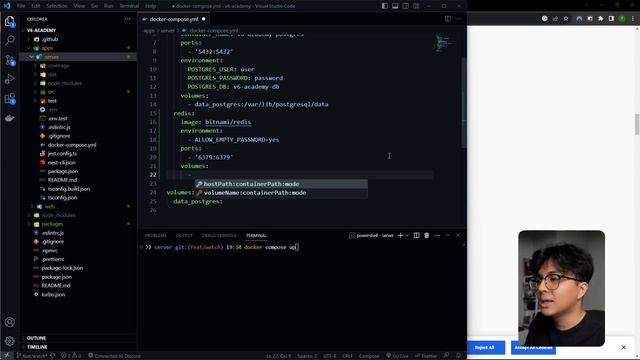Open the File menu

pos(21,6)
